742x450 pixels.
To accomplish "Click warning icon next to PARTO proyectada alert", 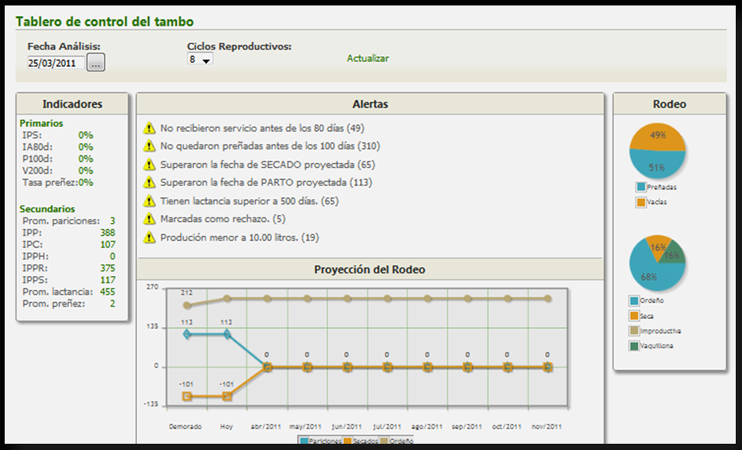I will pos(149,183).
